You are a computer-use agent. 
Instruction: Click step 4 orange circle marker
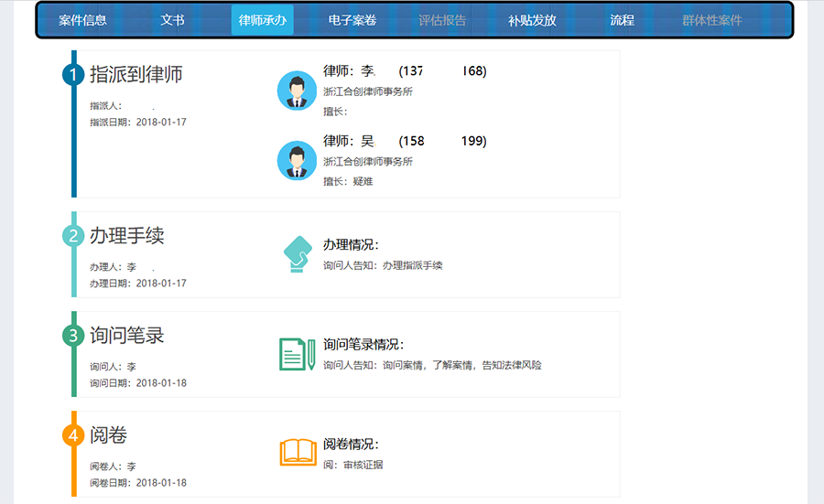click(x=73, y=435)
